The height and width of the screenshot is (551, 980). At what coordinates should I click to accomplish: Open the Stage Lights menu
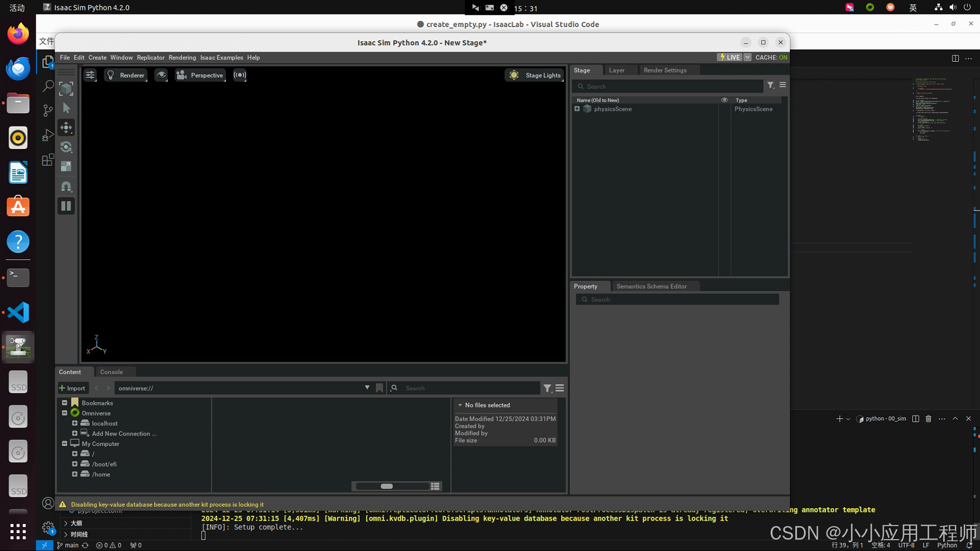click(535, 75)
